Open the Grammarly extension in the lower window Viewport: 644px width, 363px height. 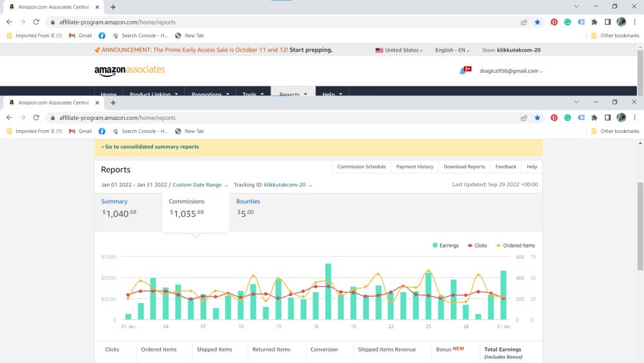[567, 118]
